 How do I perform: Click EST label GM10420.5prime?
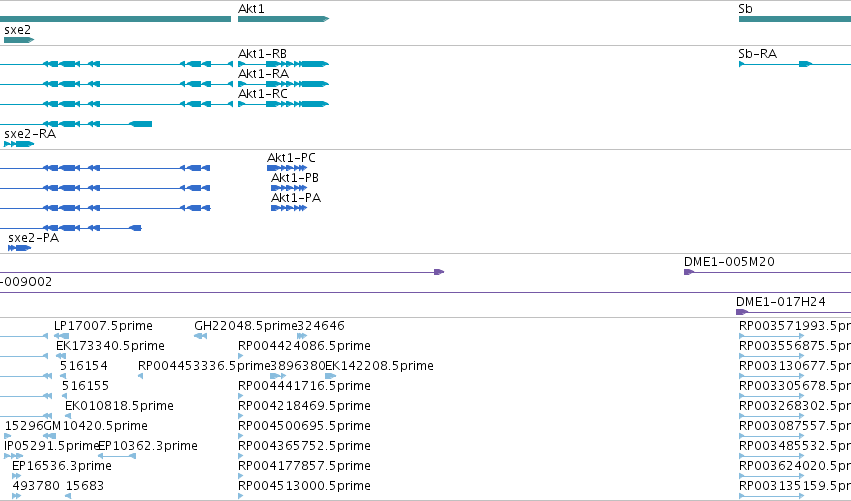click(95, 426)
